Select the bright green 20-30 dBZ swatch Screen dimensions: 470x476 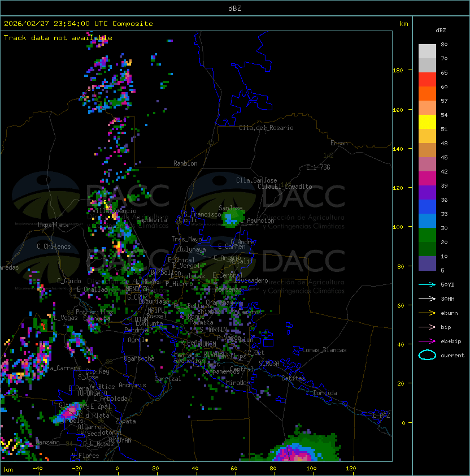(x=427, y=235)
